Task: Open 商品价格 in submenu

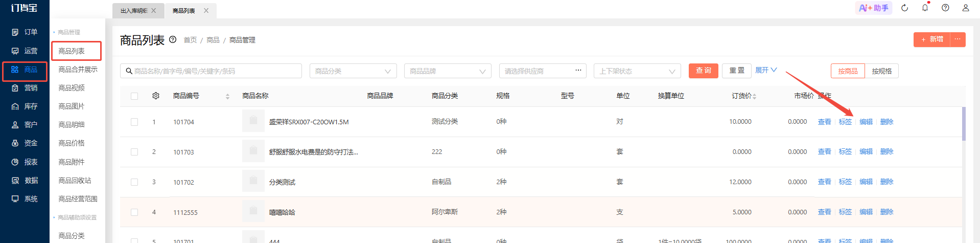Action: coord(72,143)
